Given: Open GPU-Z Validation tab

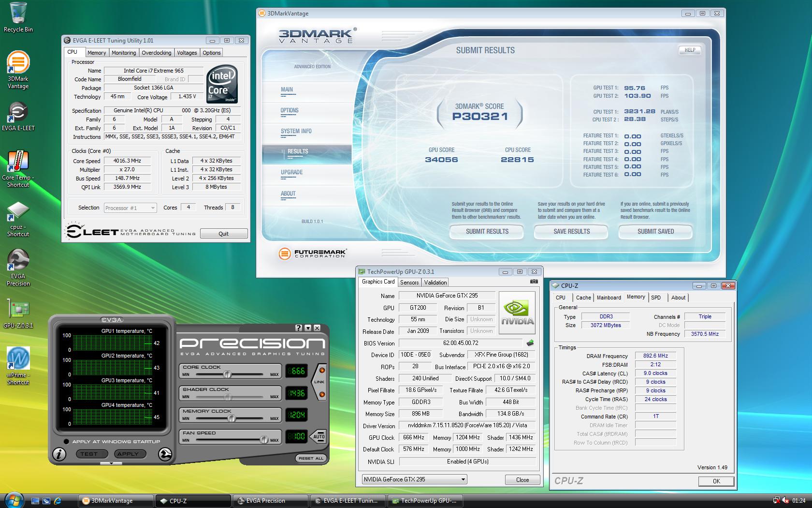Looking at the screenshot, I should [435, 283].
